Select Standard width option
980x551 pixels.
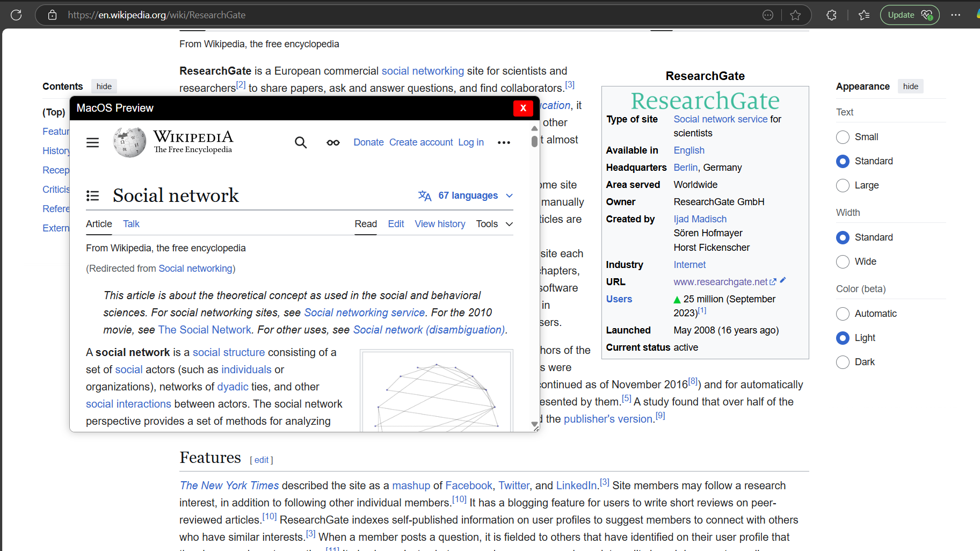click(x=843, y=237)
